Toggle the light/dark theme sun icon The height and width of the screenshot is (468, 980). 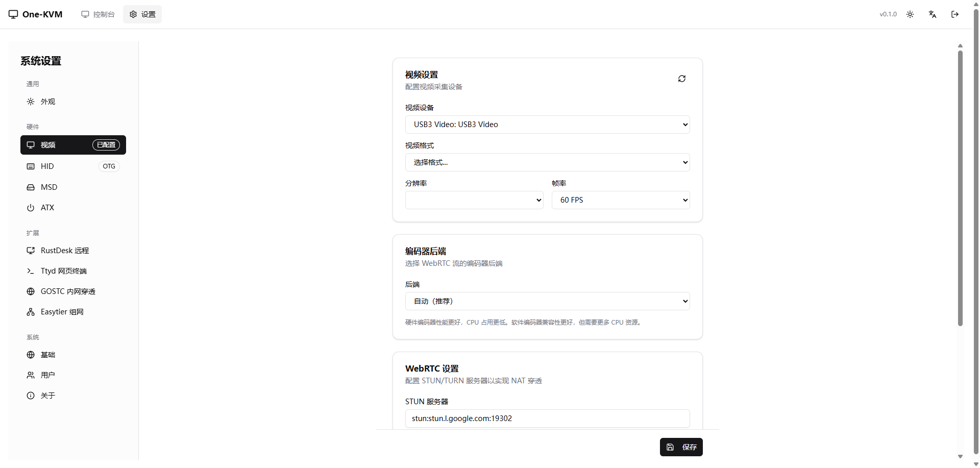pos(910,14)
